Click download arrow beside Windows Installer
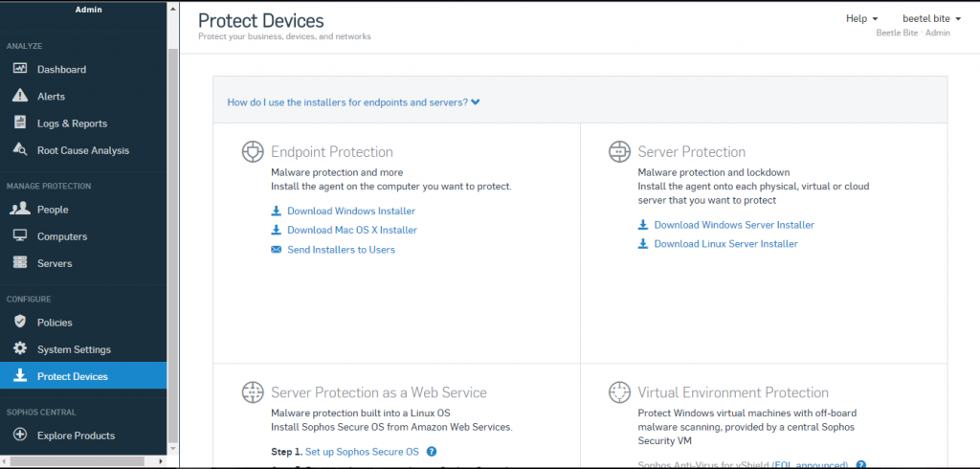This screenshot has width=980, height=469. click(x=277, y=212)
